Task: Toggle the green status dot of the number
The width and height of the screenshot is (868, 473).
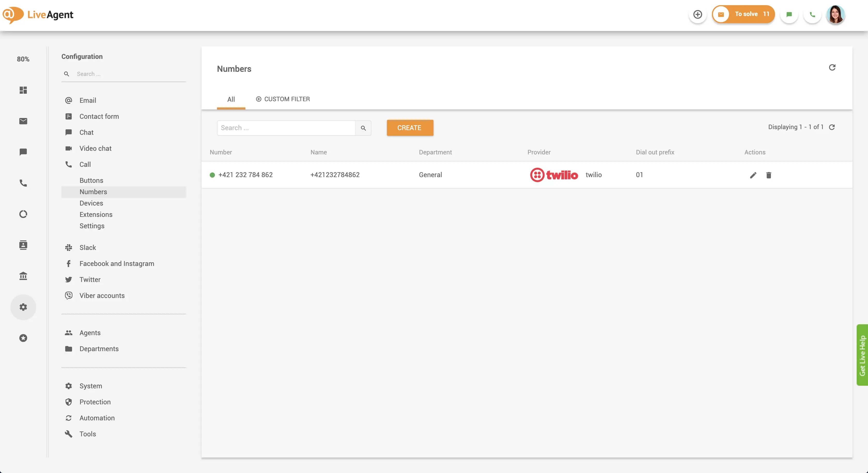Action: click(x=212, y=175)
